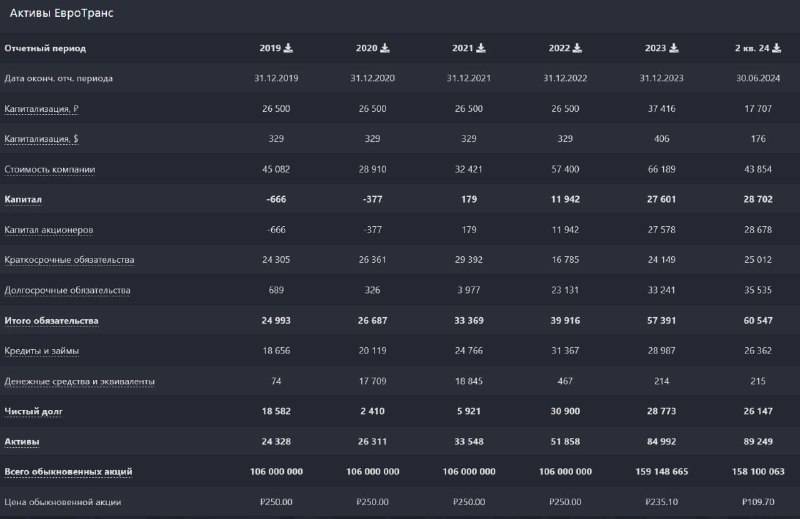800x519 pixels.
Task: Click share count 158 100 063
Action: point(758,472)
